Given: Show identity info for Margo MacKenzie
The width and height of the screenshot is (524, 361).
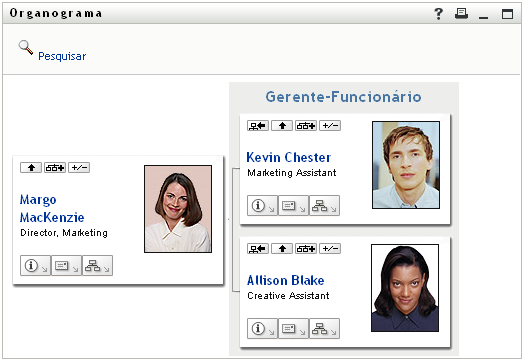Looking at the screenshot, I should coord(35,266).
